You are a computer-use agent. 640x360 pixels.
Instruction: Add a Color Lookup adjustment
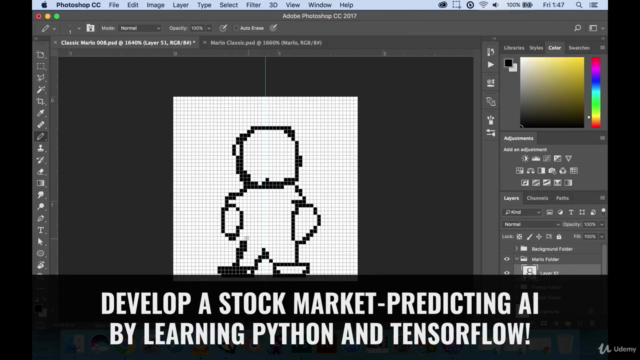tap(574, 171)
